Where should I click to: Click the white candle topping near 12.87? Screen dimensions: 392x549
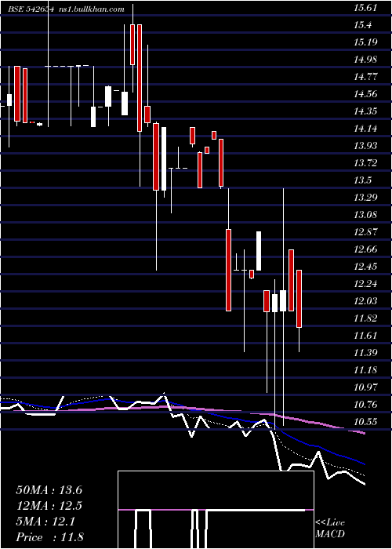tap(259, 251)
